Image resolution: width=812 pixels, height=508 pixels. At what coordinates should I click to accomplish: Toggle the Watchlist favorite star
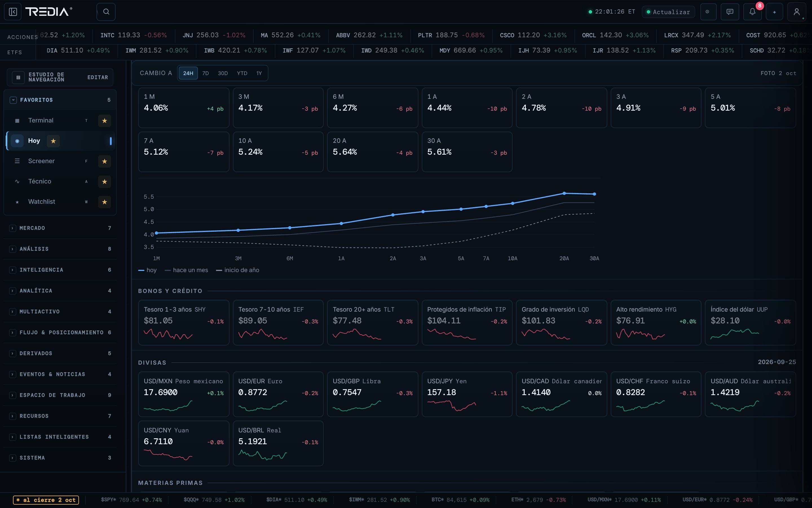(x=105, y=202)
